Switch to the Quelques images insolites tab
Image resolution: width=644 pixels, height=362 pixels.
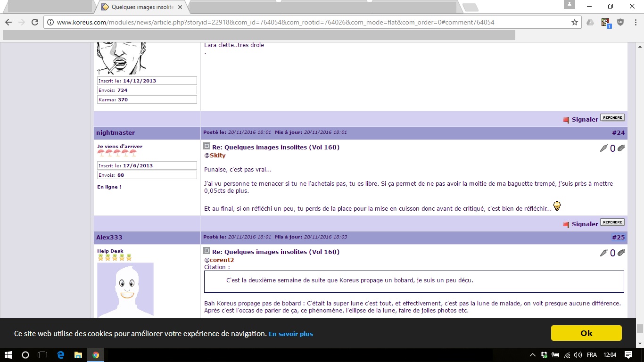(141, 7)
